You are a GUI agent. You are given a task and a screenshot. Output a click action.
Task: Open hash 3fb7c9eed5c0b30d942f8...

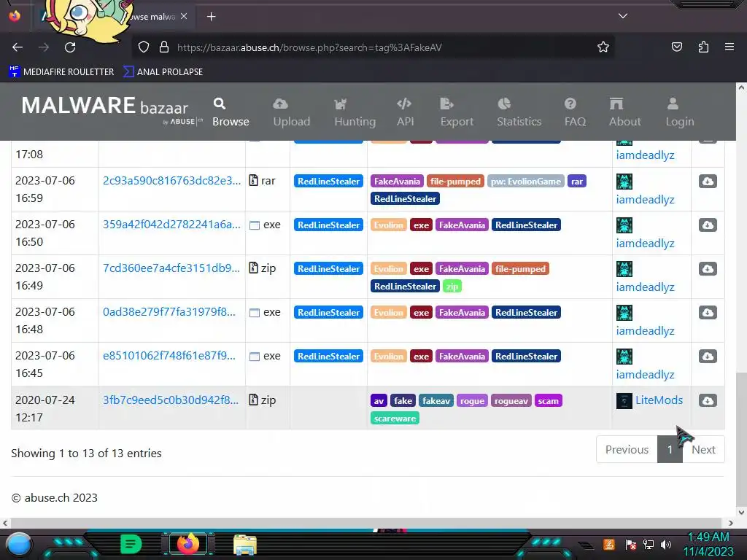pos(170,400)
